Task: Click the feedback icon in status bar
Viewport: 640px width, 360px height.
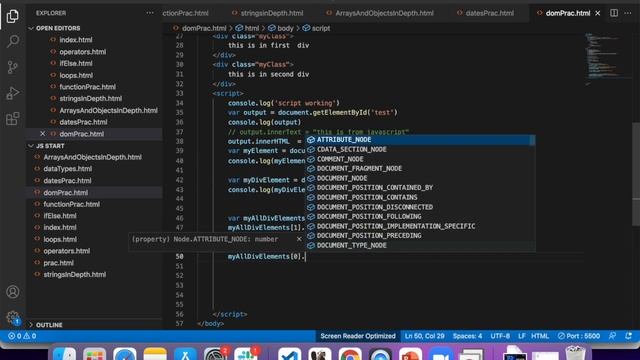Action: click(x=612, y=336)
